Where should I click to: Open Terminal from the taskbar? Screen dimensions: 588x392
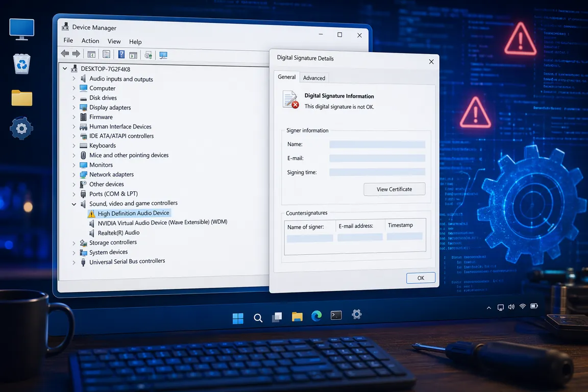coord(336,315)
